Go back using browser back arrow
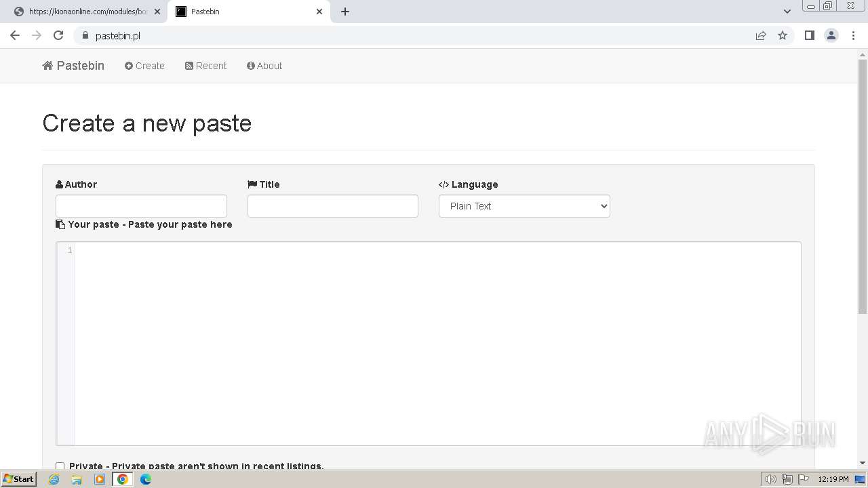868x488 pixels. (x=15, y=35)
